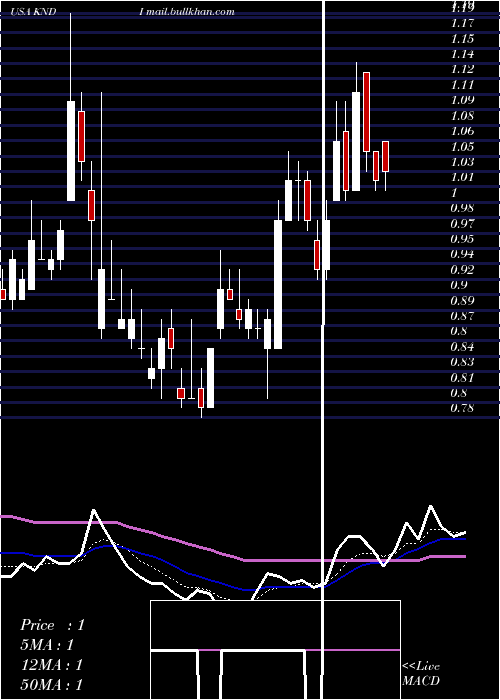Click the 50MA : 1 readout
Screen dimensions: 500x700
point(52,685)
